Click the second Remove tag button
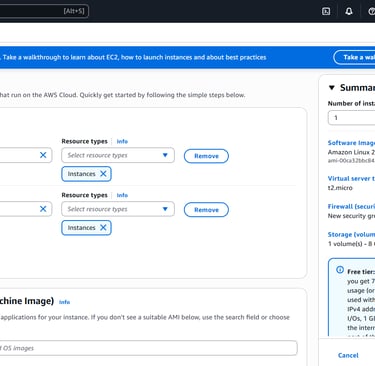The width and height of the screenshot is (375, 366). [x=206, y=210]
